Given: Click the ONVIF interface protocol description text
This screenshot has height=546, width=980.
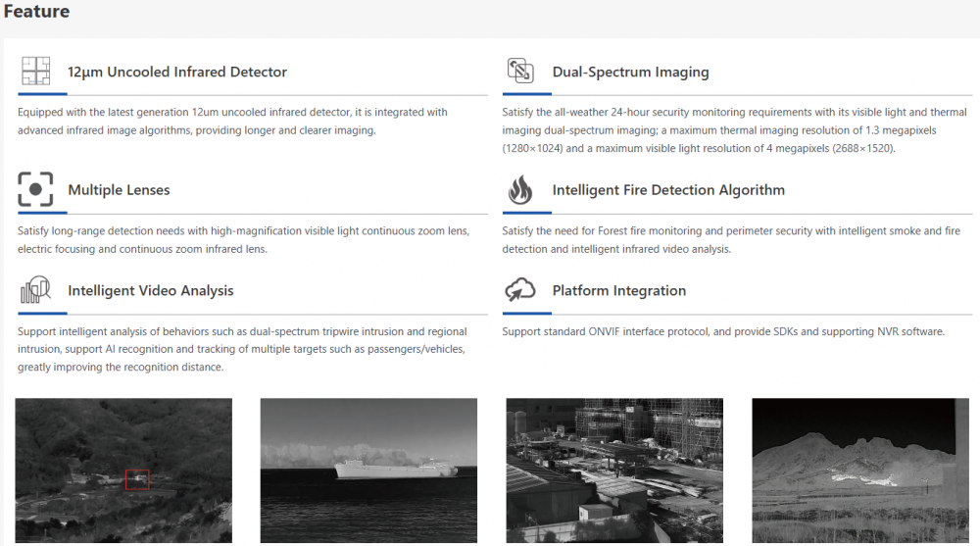Looking at the screenshot, I should point(723,331).
